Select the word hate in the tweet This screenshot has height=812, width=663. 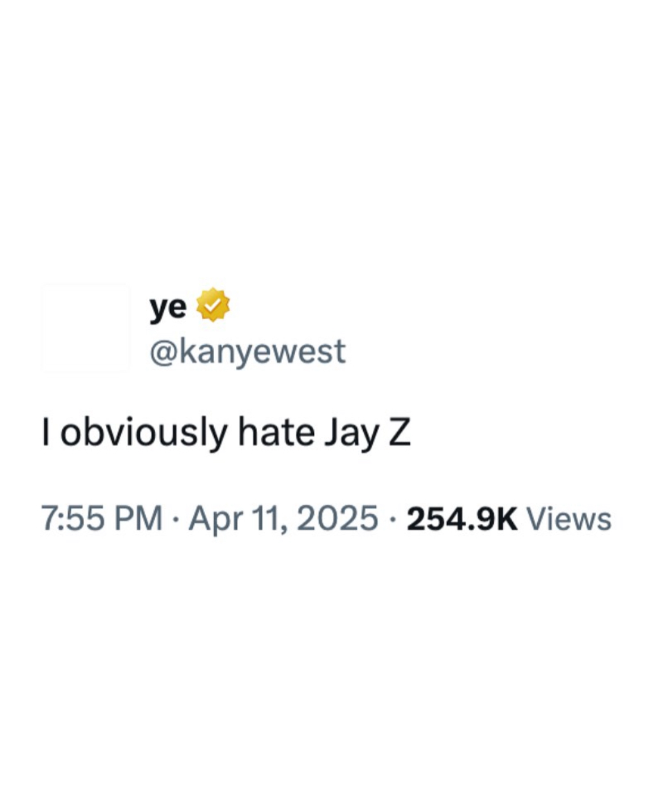[x=276, y=433]
